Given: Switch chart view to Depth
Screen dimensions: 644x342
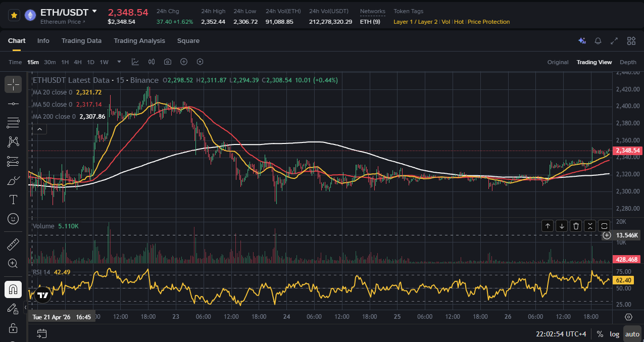Looking at the screenshot, I should [628, 62].
